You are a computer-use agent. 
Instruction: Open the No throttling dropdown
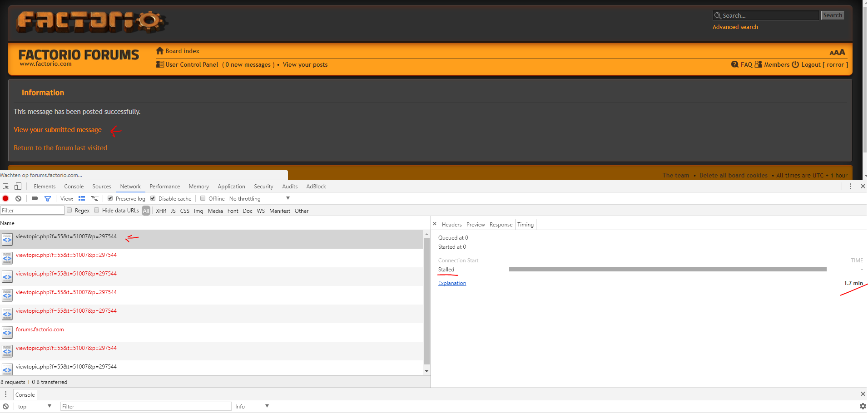[x=259, y=199]
